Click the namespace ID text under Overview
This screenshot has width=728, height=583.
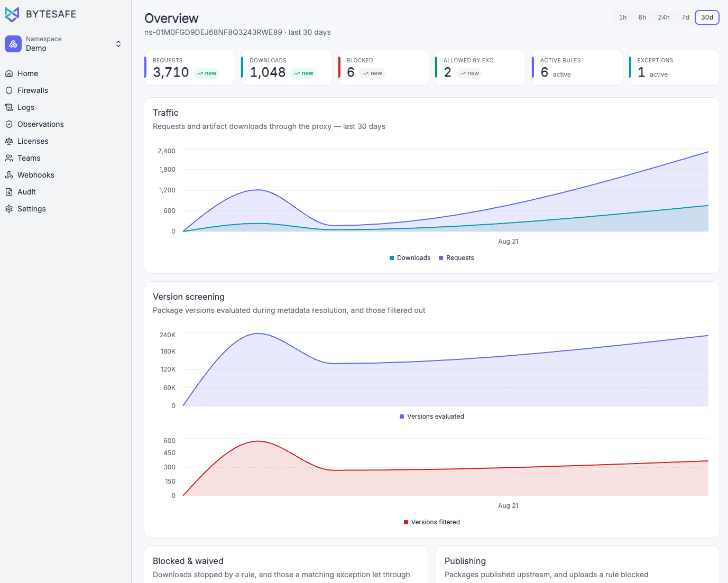213,32
